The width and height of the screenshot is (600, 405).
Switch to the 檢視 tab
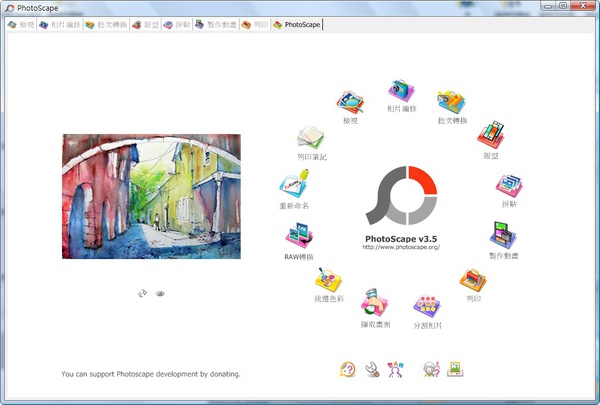coord(21,25)
